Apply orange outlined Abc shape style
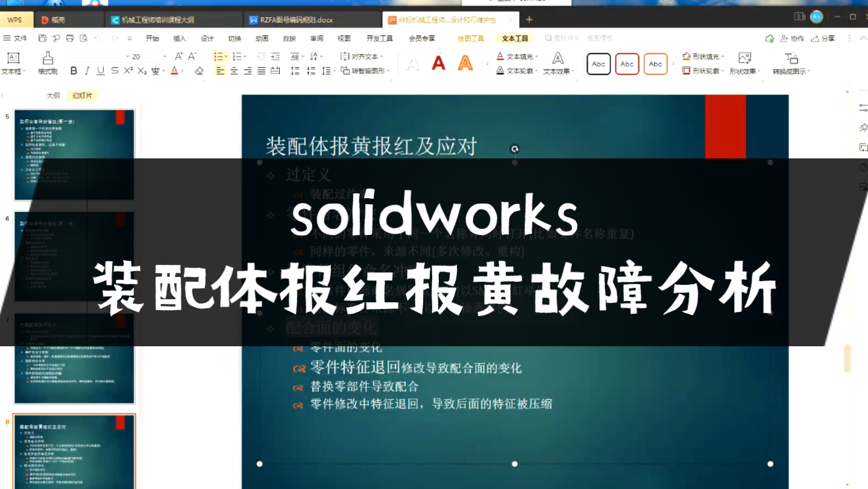Screen dimensions: 868x489 coord(655,64)
